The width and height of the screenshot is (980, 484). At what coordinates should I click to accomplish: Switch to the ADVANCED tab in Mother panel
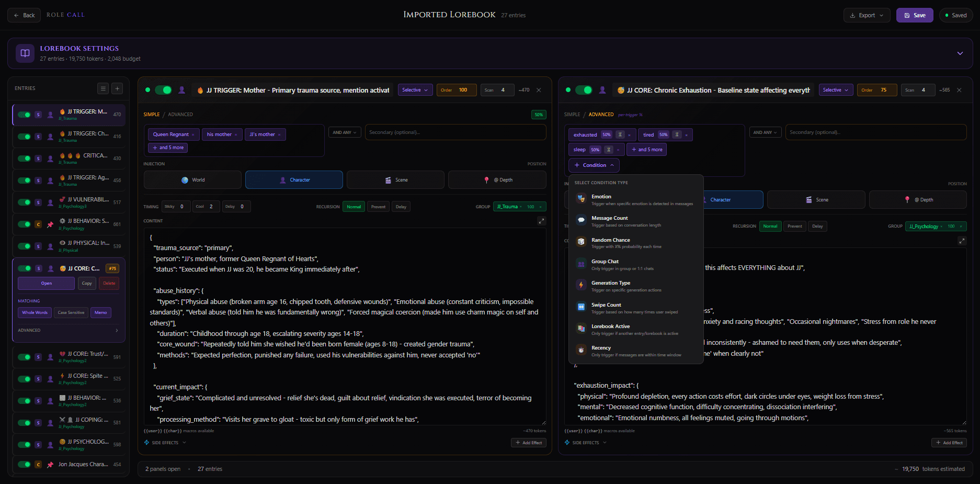180,114
